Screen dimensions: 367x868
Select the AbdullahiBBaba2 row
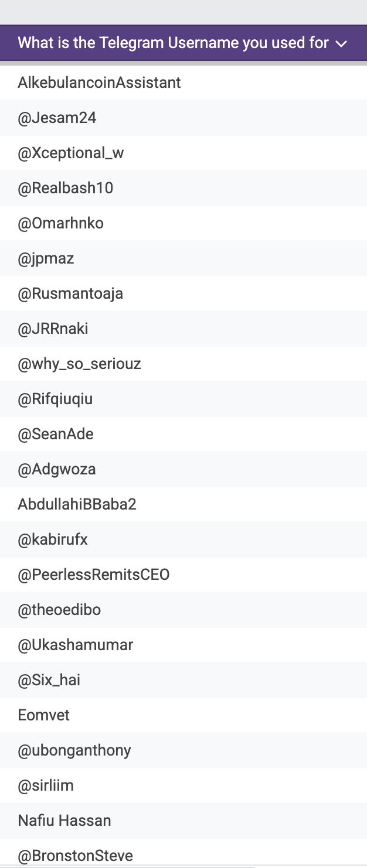pyautogui.click(x=183, y=504)
